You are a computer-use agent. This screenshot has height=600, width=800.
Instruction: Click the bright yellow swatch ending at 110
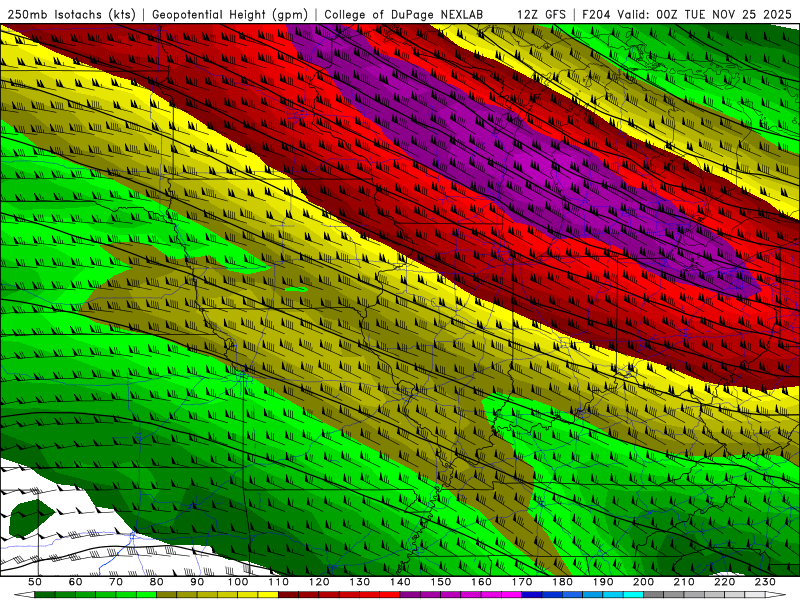coord(268,595)
